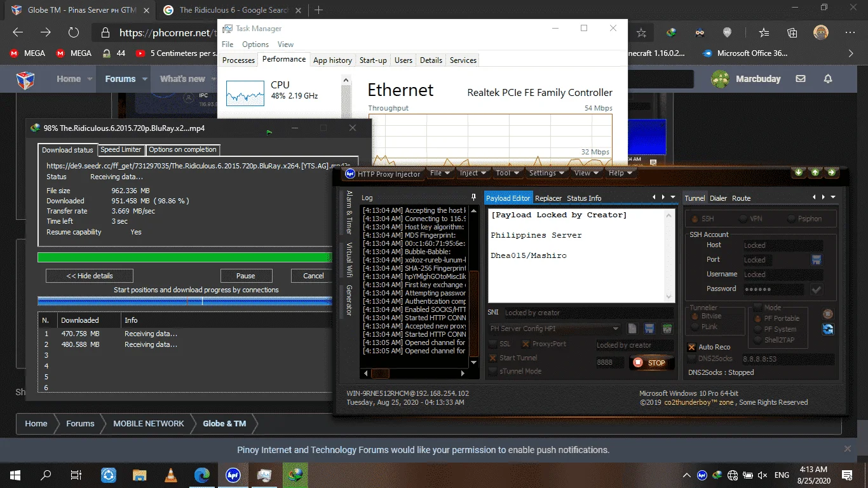The height and width of the screenshot is (488, 868).
Task: Select the Psiphon radio option
Action: [x=791, y=219]
